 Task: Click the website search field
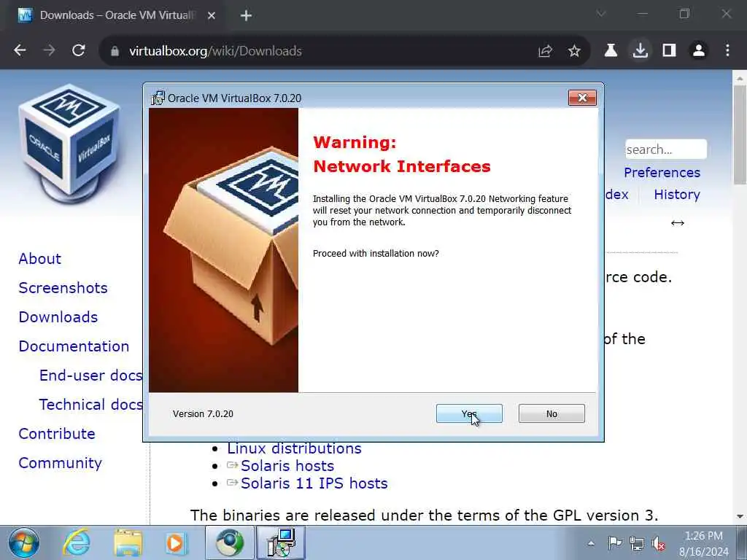point(665,149)
